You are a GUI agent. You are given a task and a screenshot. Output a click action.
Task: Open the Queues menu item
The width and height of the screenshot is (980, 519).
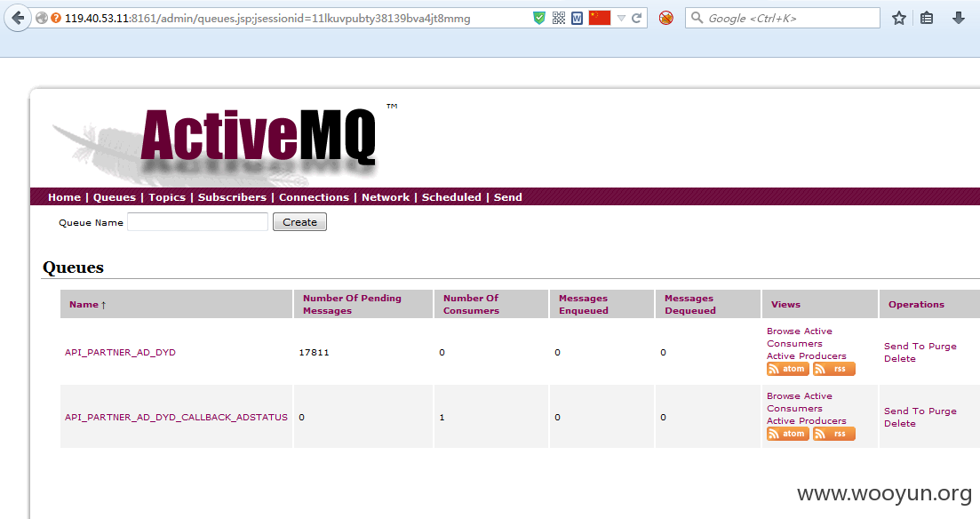click(x=115, y=197)
